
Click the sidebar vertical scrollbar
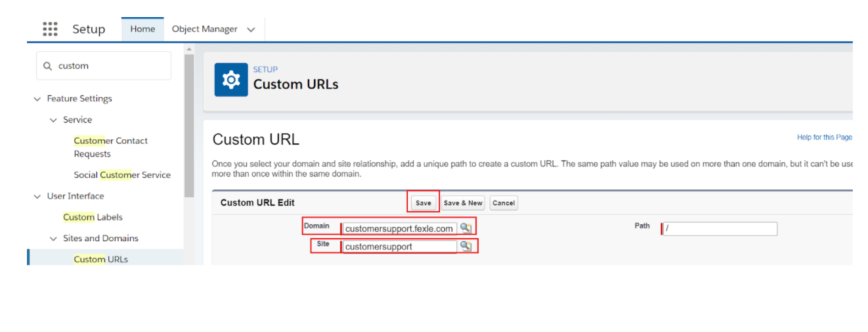189,125
